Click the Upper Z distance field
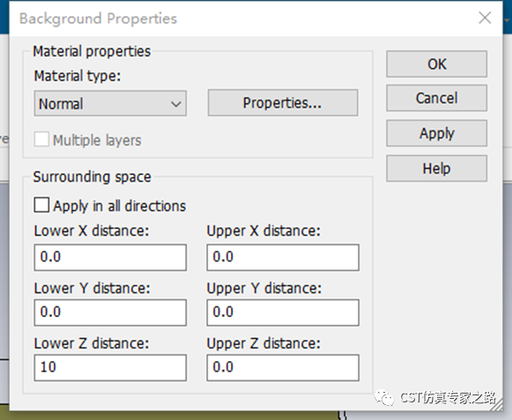 (283, 367)
